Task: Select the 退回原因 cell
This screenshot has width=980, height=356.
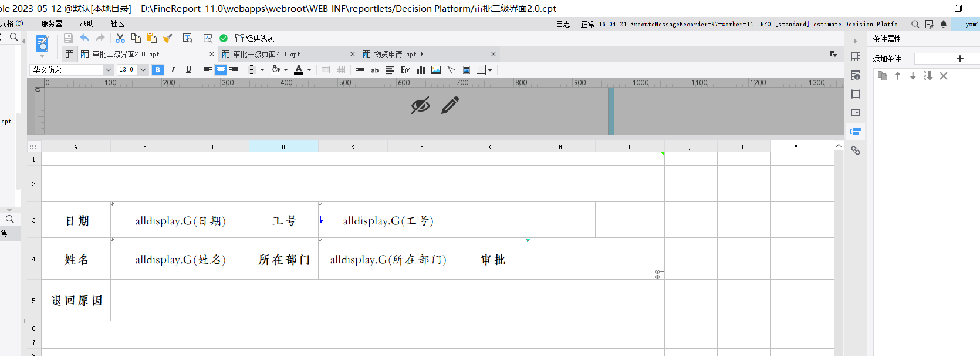Action: [x=76, y=301]
